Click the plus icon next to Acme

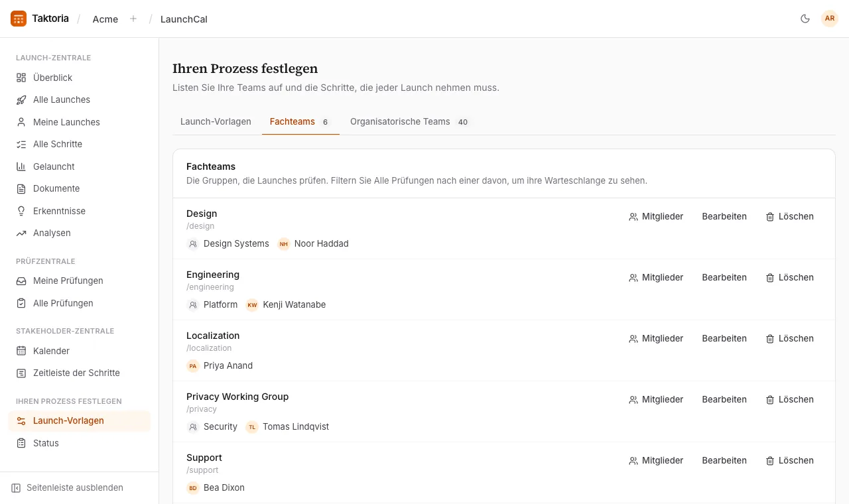(x=133, y=19)
